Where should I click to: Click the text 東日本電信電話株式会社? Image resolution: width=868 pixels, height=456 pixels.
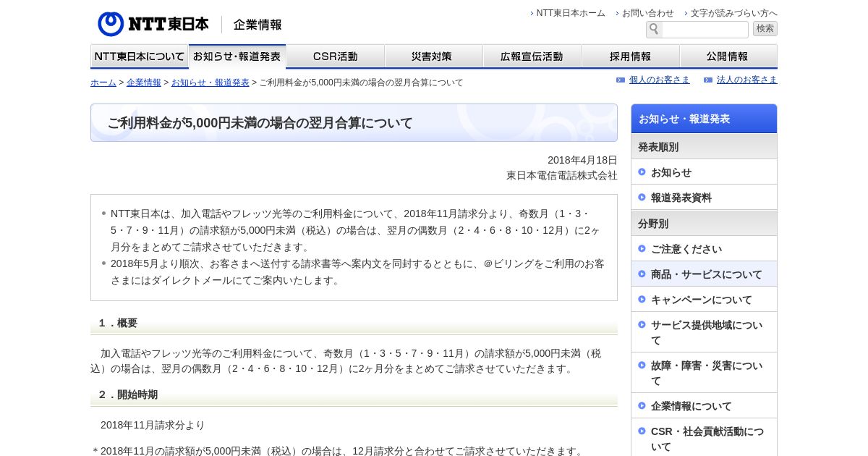click(x=562, y=175)
